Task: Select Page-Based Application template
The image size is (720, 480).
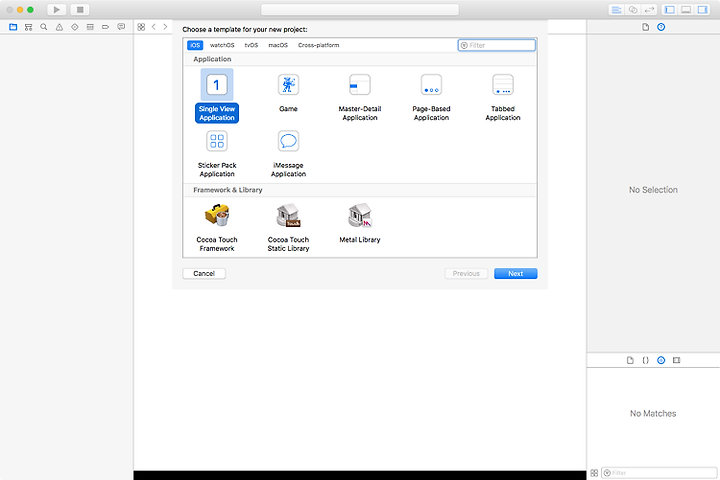Action: click(431, 96)
